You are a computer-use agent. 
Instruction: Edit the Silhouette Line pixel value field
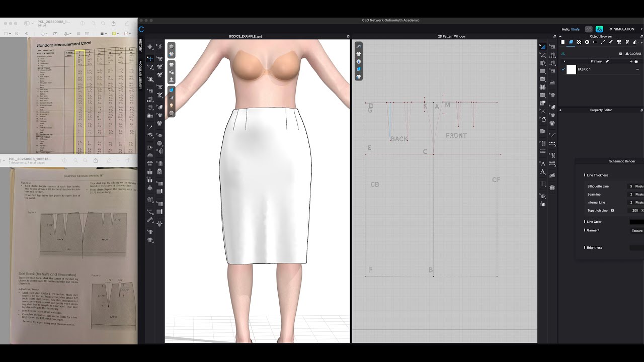[636, 186]
